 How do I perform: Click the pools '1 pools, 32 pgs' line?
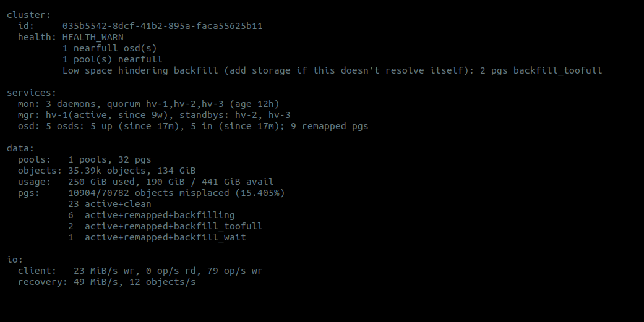(106, 159)
